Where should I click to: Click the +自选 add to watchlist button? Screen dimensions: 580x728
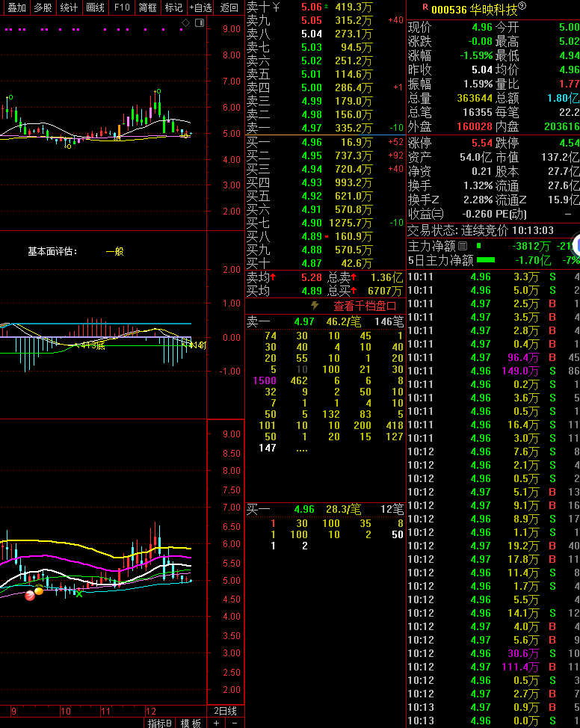click(x=200, y=7)
